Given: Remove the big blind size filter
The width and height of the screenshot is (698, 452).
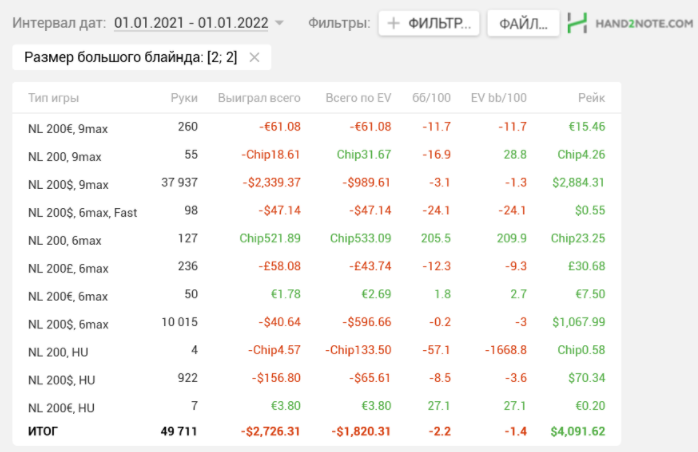Looking at the screenshot, I should pyautogui.click(x=254, y=58).
